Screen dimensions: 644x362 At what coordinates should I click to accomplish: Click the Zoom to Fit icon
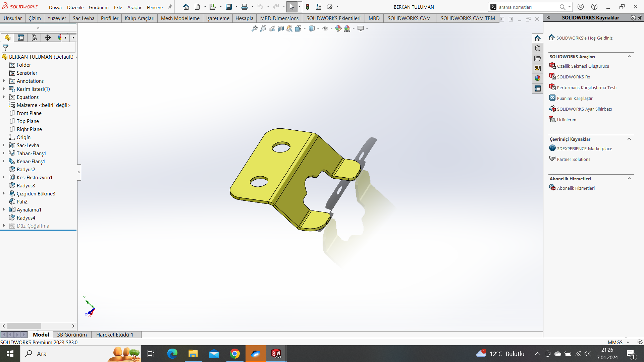[x=255, y=29]
